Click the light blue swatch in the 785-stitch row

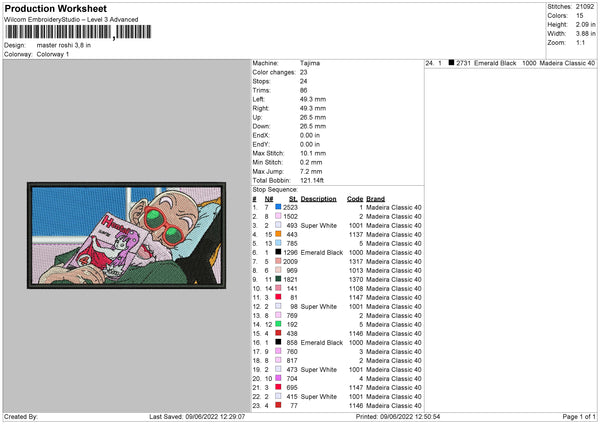(278, 243)
